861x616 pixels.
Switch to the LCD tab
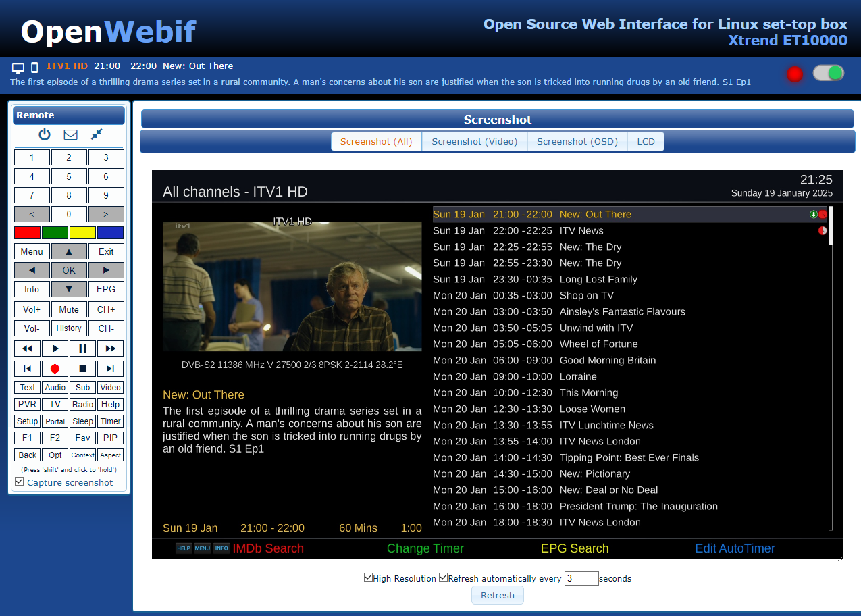tap(646, 141)
